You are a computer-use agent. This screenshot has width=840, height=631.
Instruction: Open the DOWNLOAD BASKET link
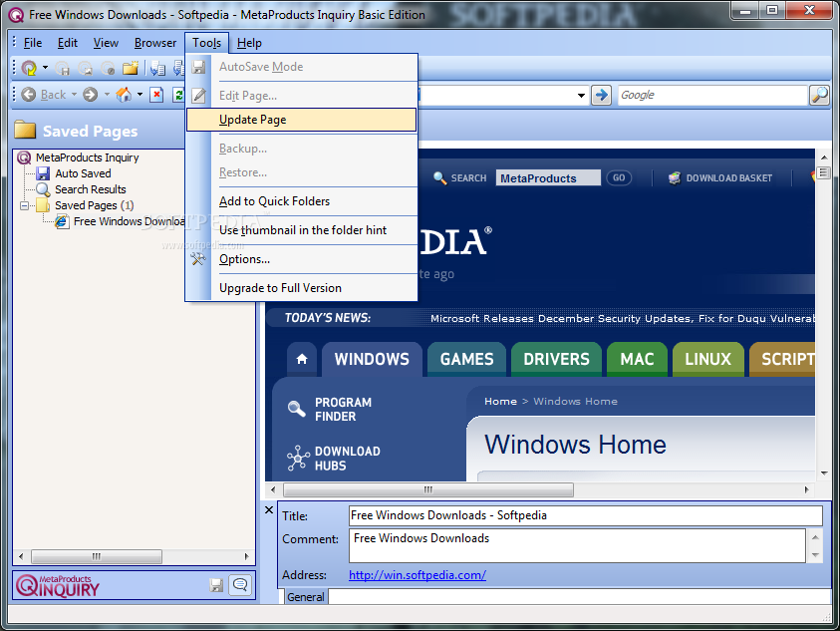720,178
